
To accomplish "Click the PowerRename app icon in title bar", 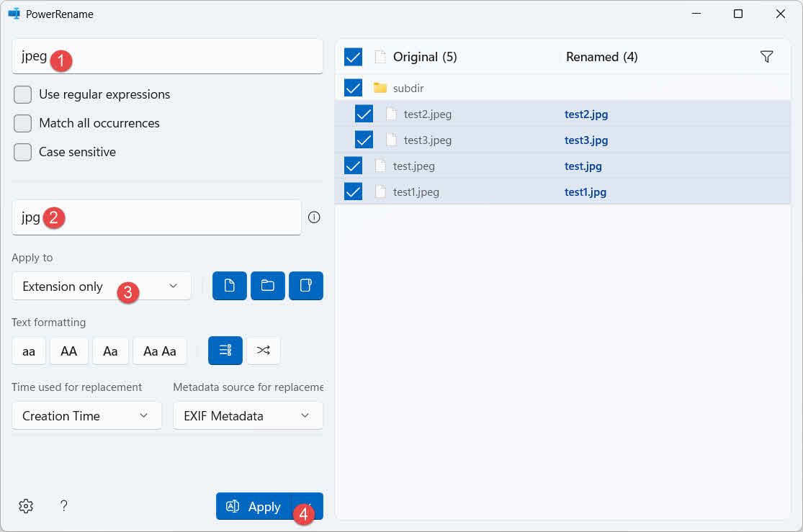I will 14,14.
